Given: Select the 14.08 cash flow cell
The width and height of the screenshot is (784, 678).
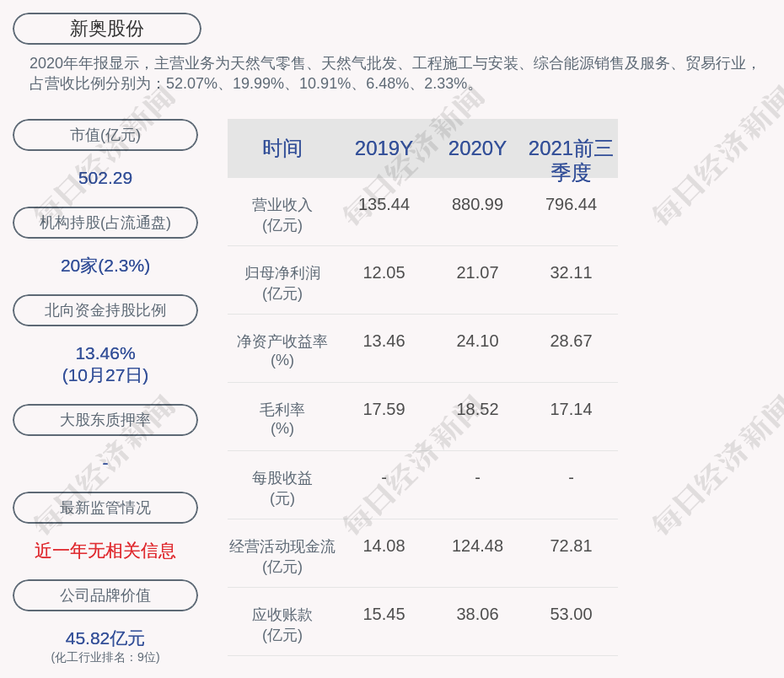Looking at the screenshot, I should tap(384, 546).
